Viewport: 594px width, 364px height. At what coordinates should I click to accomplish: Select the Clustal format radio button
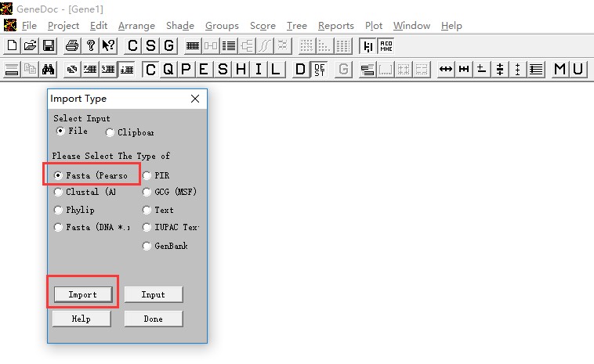pos(59,192)
